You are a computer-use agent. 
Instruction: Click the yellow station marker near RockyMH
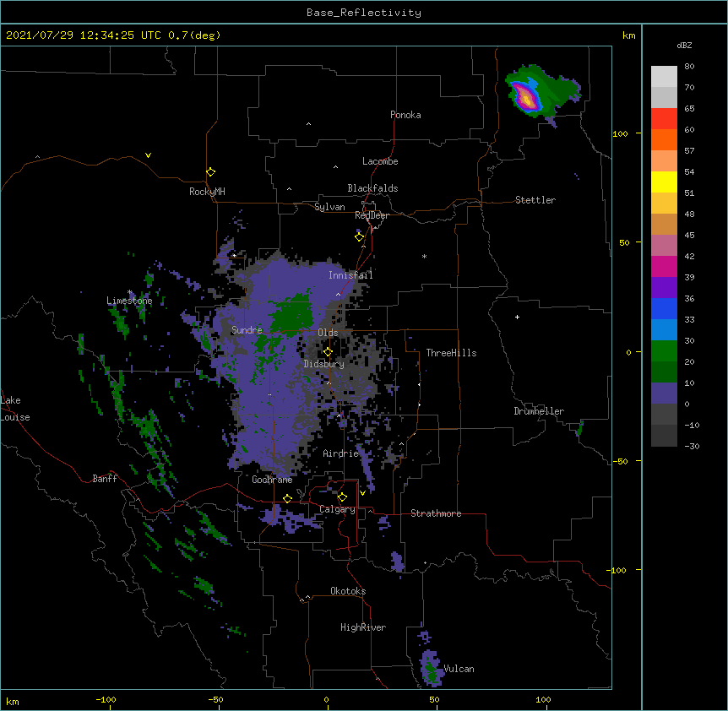pyautogui.click(x=211, y=172)
